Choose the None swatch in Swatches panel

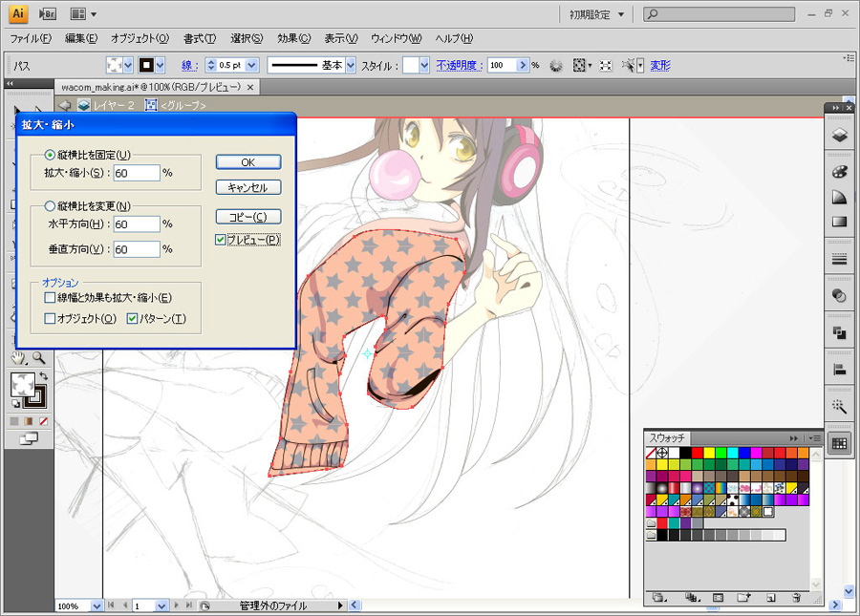pyautogui.click(x=651, y=453)
